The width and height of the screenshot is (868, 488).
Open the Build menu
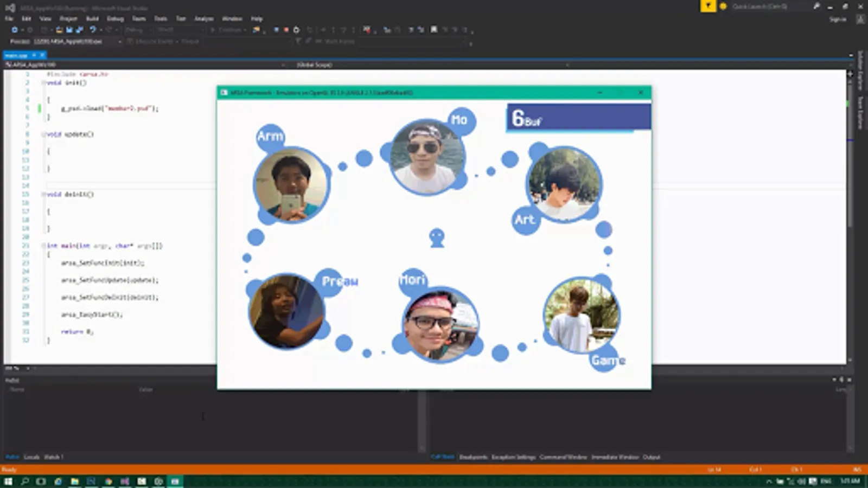click(x=93, y=18)
